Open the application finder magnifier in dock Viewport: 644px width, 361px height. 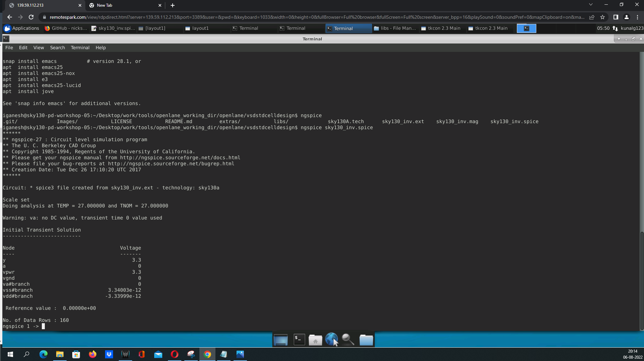pyautogui.click(x=348, y=339)
